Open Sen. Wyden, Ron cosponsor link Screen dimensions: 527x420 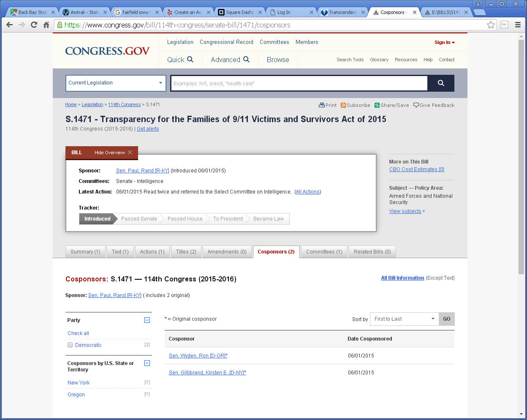pos(198,356)
